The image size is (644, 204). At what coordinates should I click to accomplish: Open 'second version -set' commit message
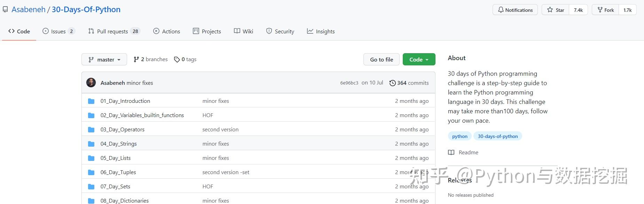pyautogui.click(x=226, y=172)
